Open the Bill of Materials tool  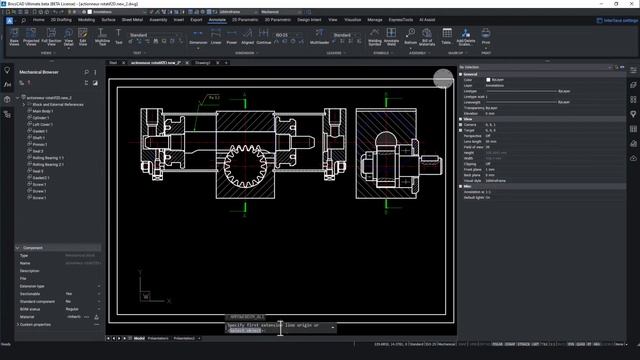[x=427, y=37]
